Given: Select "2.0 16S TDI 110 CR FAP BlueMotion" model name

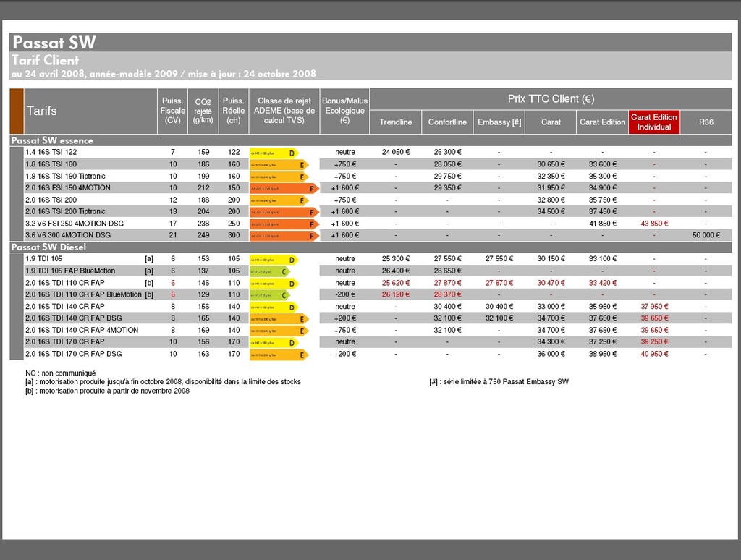Looking at the screenshot, I should click(84, 294).
